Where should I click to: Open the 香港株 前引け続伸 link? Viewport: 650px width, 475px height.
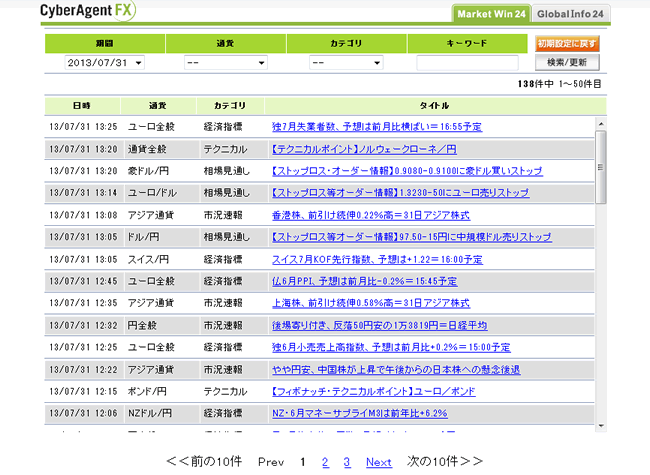click(x=371, y=215)
